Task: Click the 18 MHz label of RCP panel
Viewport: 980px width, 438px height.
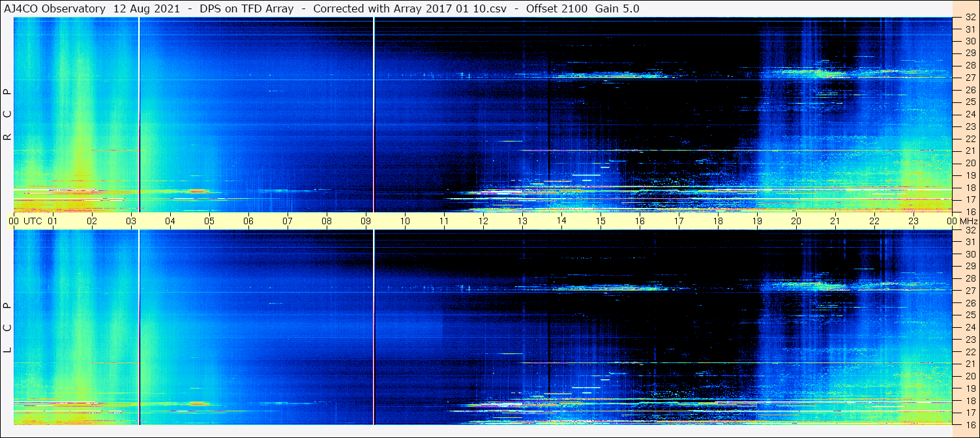Action: [970, 187]
